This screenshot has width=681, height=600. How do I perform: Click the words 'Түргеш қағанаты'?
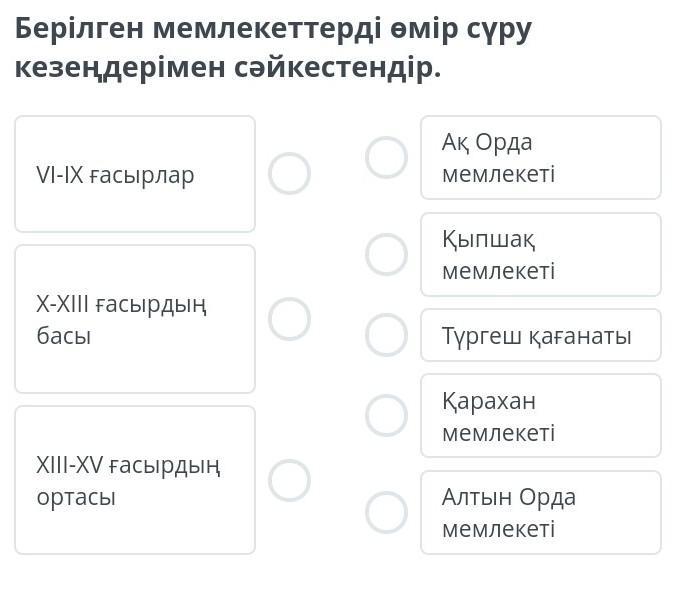536,336
